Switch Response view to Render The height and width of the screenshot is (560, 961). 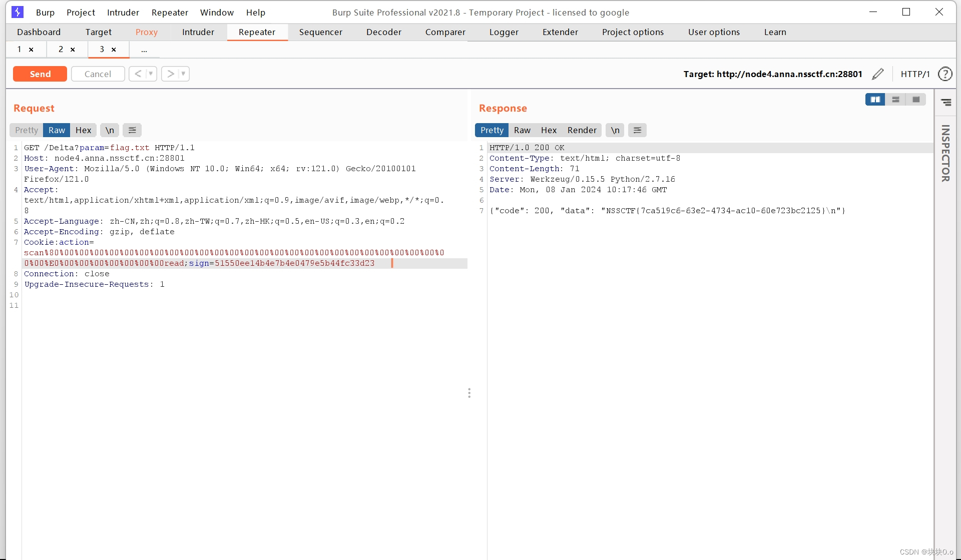(x=582, y=130)
